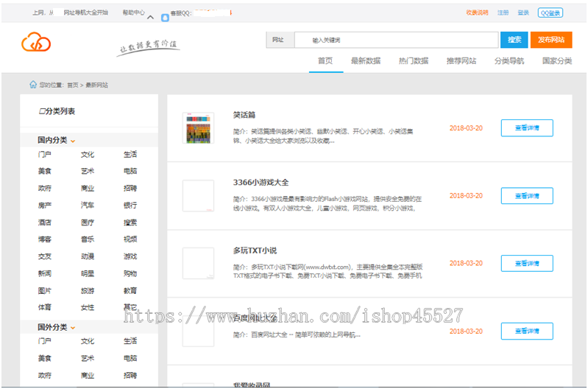Open the 注册 link
The width and height of the screenshot is (588, 389).
pyautogui.click(x=503, y=13)
